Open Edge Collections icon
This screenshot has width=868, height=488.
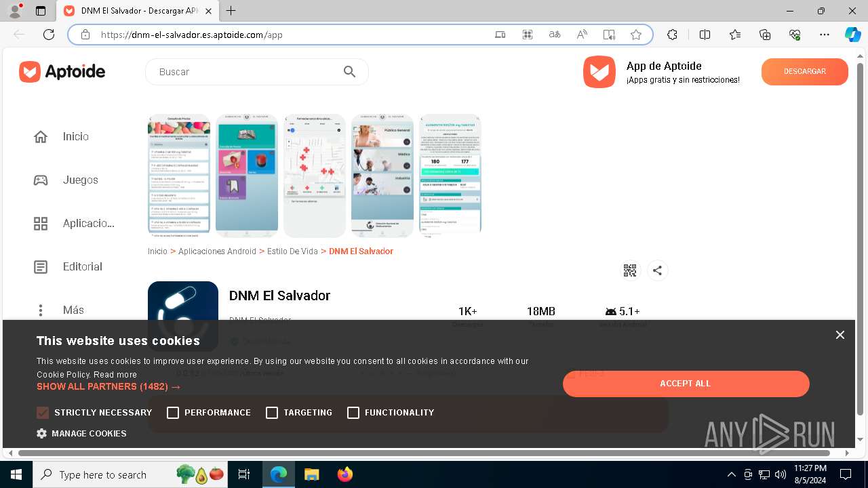point(765,35)
